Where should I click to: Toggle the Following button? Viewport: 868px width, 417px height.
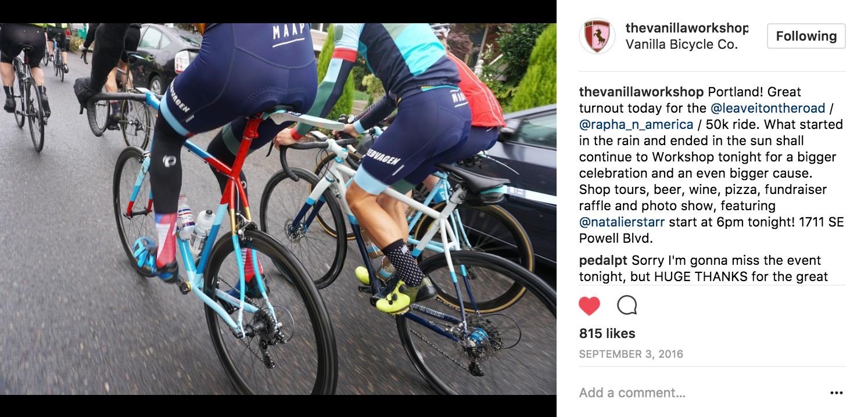click(806, 36)
